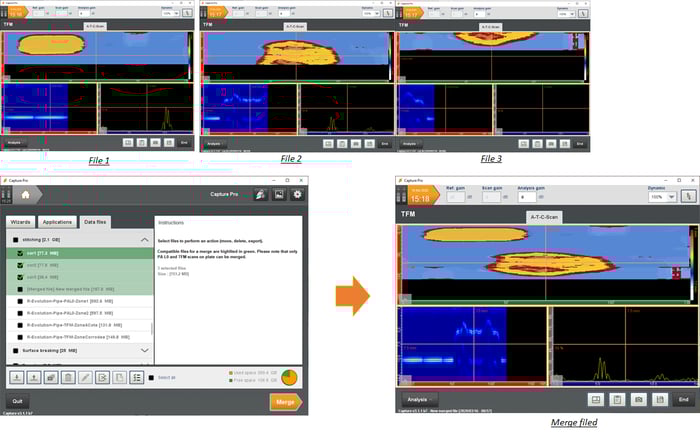
Task: Click Analysis gain field in Merge file window
Action: pyautogui.click(x=526, y=197)
